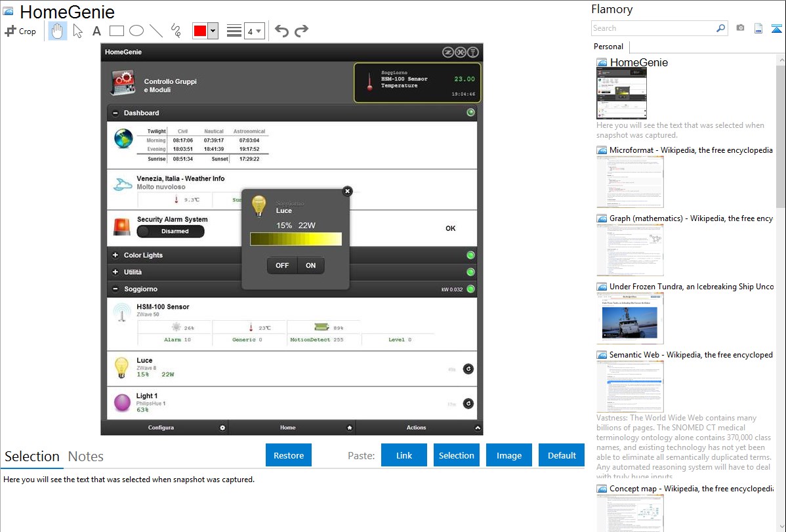Activate the hand pan tool
786x532 pixels.
coord(57,31)
